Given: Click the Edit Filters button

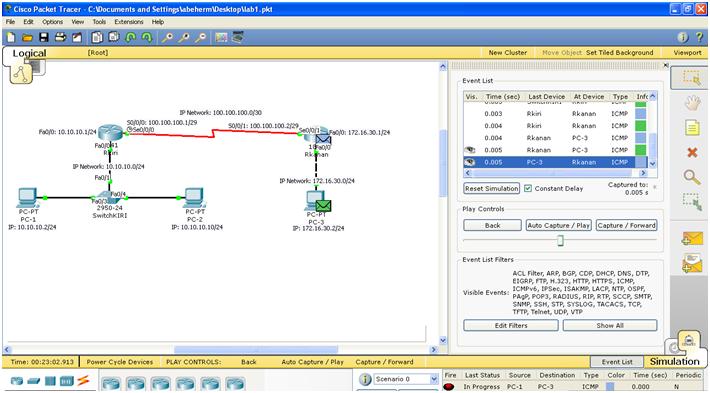Looking at the screenshot, I should pos(511,326).
